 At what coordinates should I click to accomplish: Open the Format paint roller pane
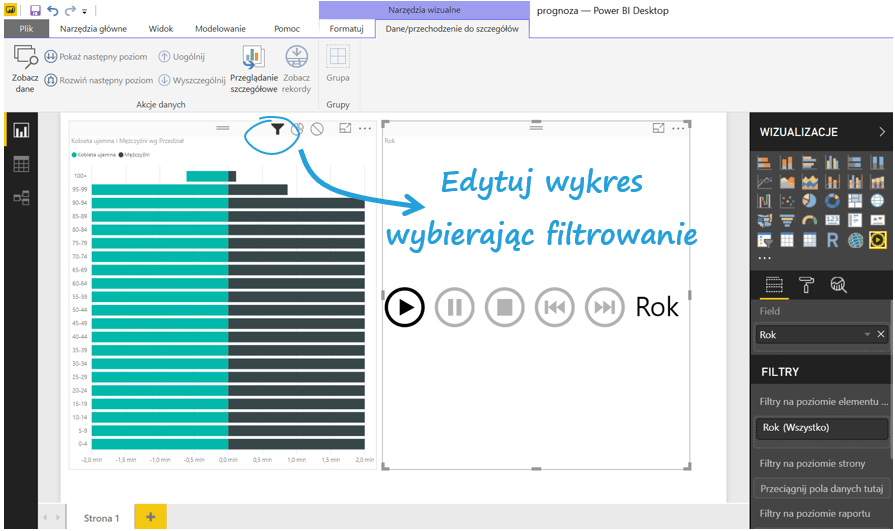(x=806, y=286)
